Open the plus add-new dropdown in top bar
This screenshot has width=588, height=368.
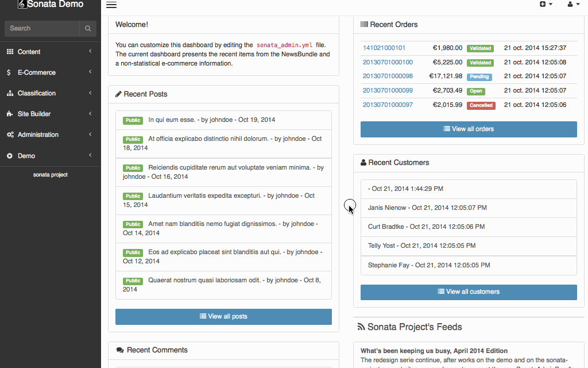click(x=546, y=5)
